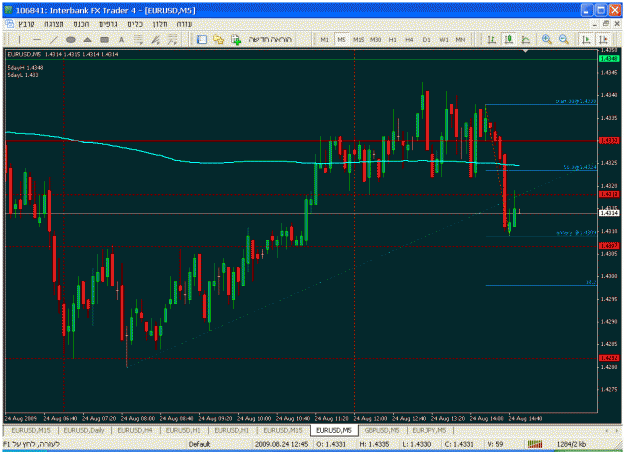Select the M5 timeframe
The image size is (625, 452).
pyautogui.click(x=341, y=39)
